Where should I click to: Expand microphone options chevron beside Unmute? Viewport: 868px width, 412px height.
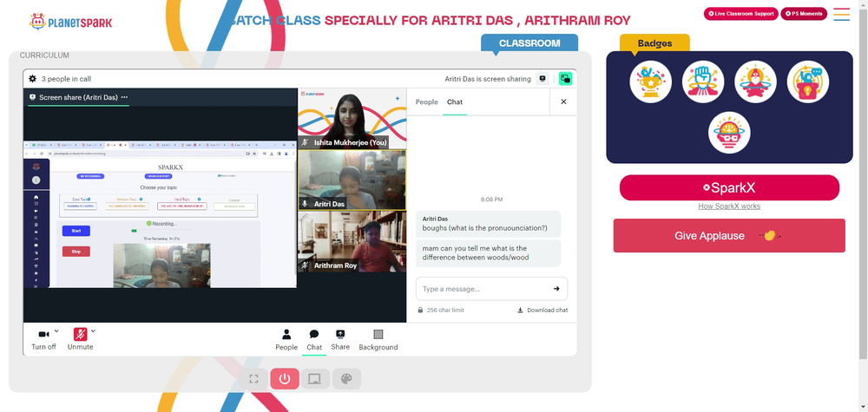click(x=93, y=331)
